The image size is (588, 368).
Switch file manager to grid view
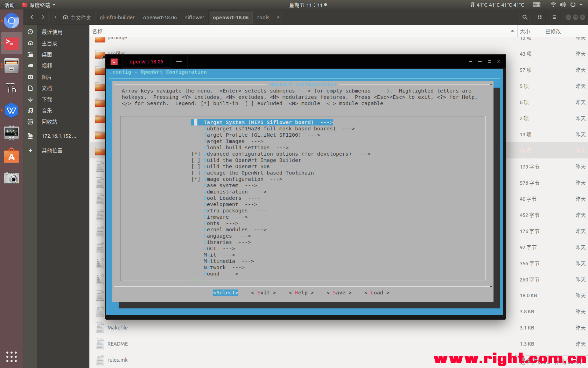(540, 17)
